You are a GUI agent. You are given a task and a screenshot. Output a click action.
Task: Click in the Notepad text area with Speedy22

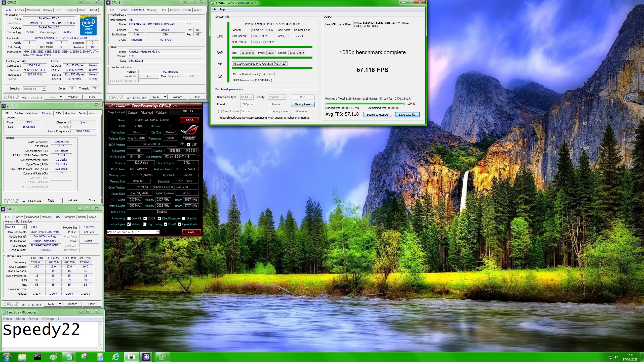(x=50, y=334)
